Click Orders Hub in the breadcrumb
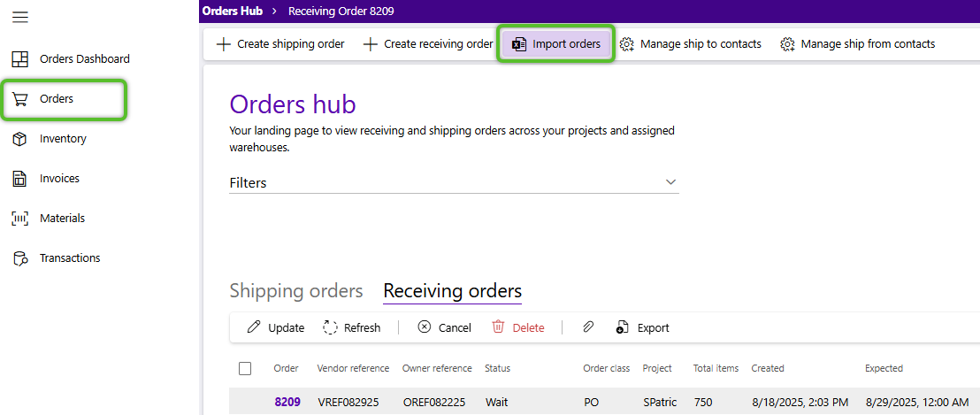The width and height of the screenshot is (980, 415). (232, 12)
